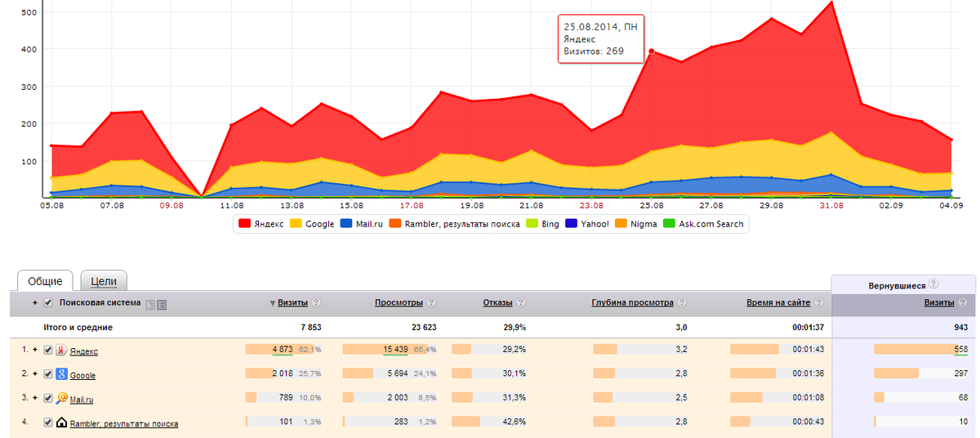
Task: Click Rambler bounce rate 42,6%
Action: (x=514, y=423)
